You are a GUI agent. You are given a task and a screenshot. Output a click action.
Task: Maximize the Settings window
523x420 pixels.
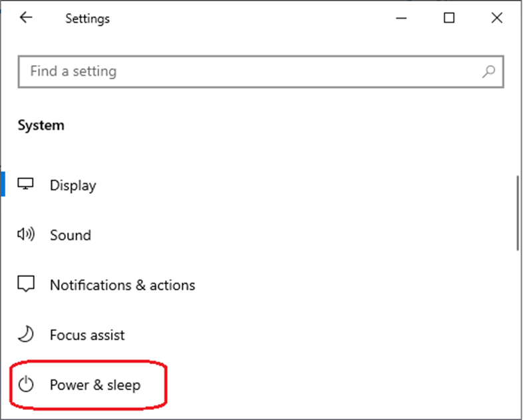(449, 18)
